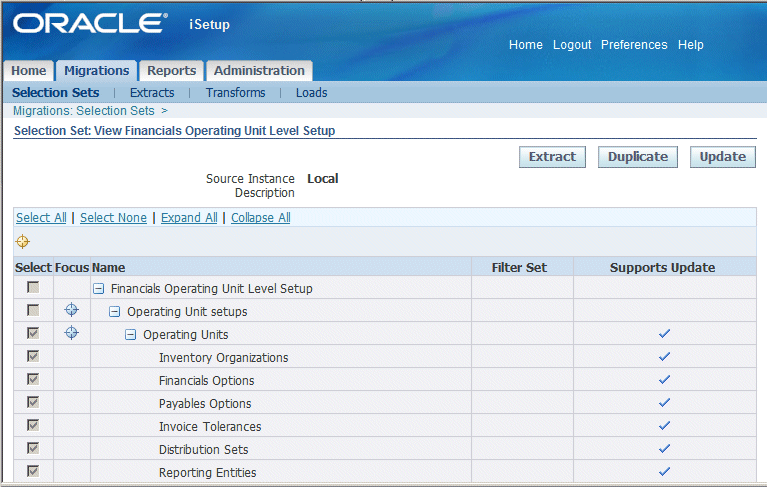Open the Preferences link

[x=634, y=44]
